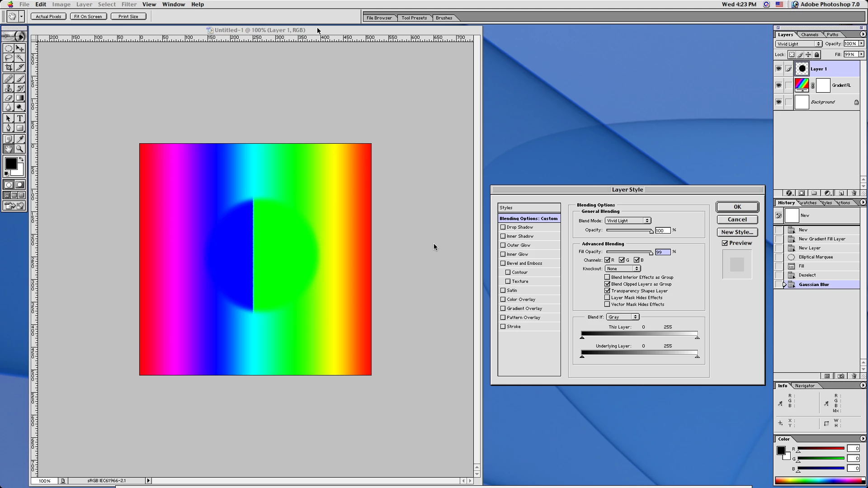This screenshot has height=488, width=868.
Task: Hide the Background layer eye icon
Action: tap(778, 102)
